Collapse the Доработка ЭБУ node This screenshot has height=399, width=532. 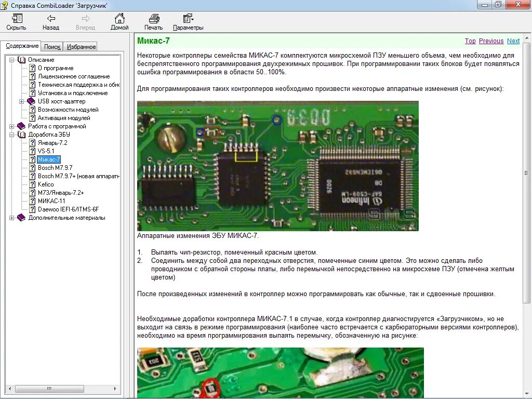click(11, 135)
